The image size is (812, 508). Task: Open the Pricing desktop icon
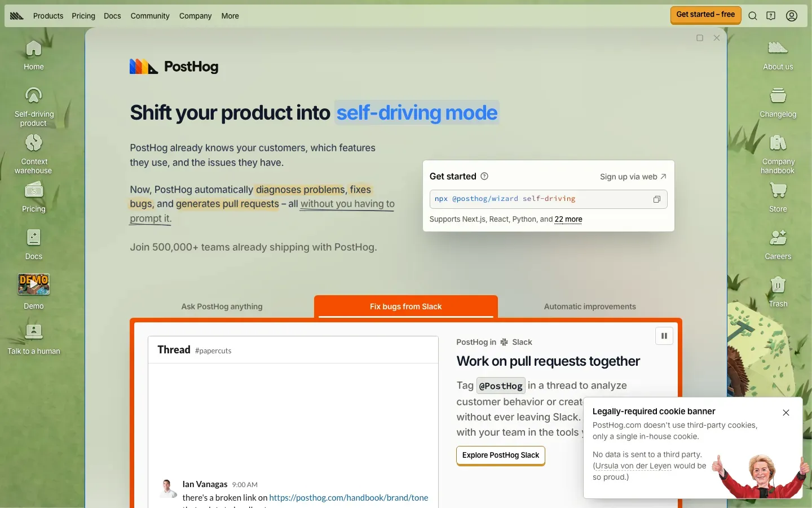click(x=34, y=197)
